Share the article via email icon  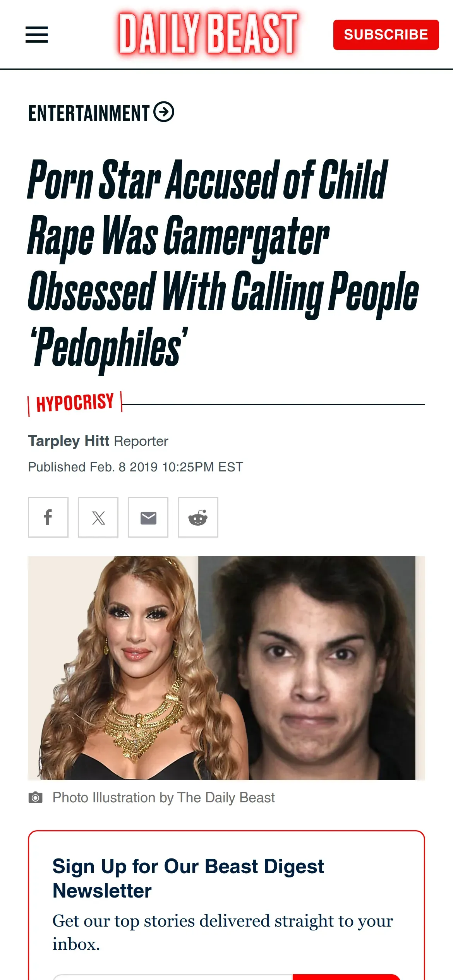[x=148, y=517]
